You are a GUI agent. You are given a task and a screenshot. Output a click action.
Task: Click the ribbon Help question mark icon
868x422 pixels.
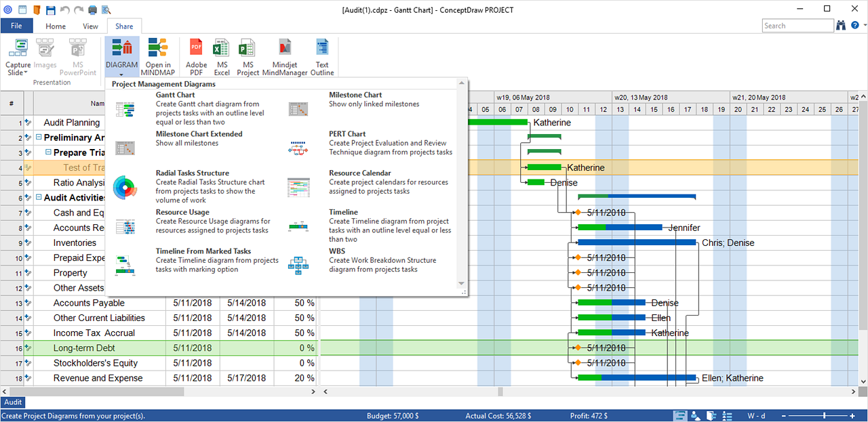(x=856, y=26)
